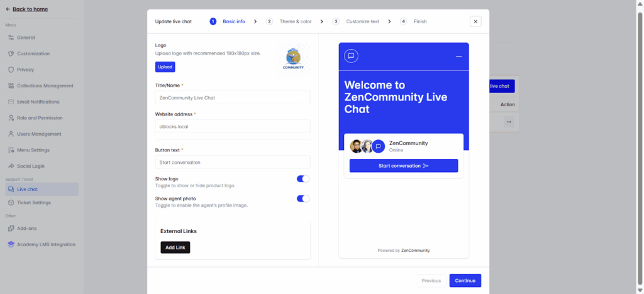This screenshot has width=644, height=294.
Task: Go to the Customize text step
Action: (356, 21)
